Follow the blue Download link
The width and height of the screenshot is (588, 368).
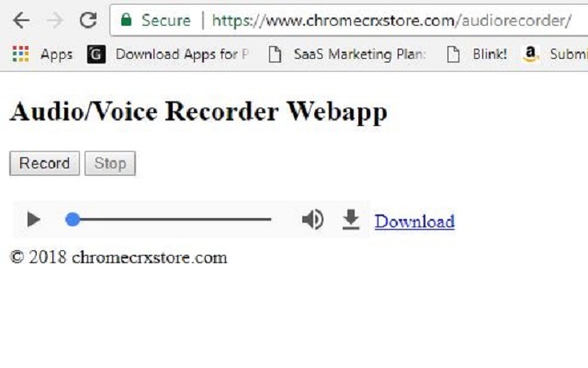(x=414, y=222)
